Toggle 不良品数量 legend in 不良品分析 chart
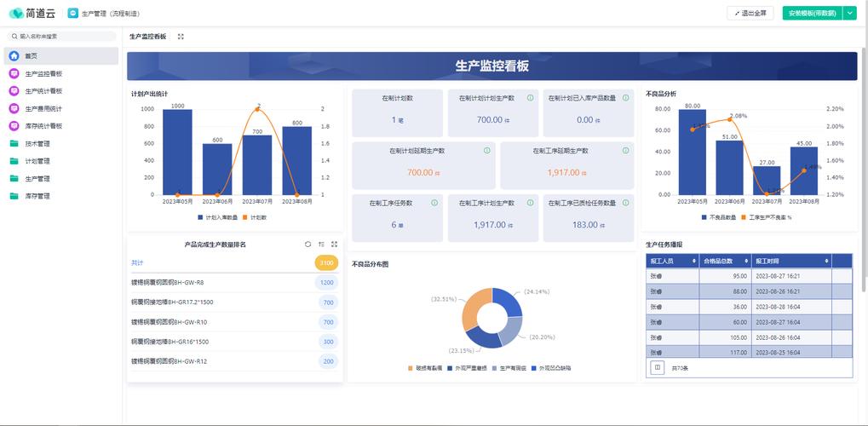 point(719,218)
